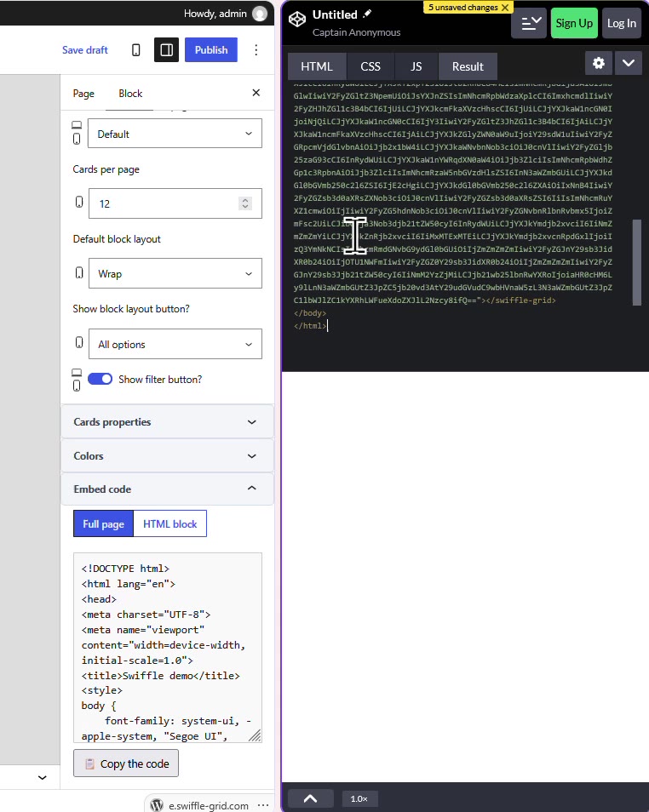Adjust Cards per page stepper arrows
This screenshot has height=812, width=649.
pyautogui.click(x=245, y=203)
